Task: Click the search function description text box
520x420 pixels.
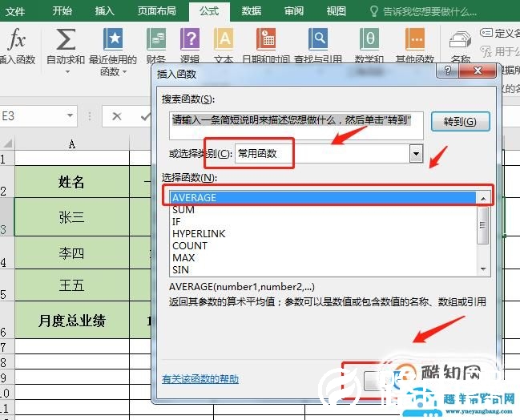Action: pos(296,125)
